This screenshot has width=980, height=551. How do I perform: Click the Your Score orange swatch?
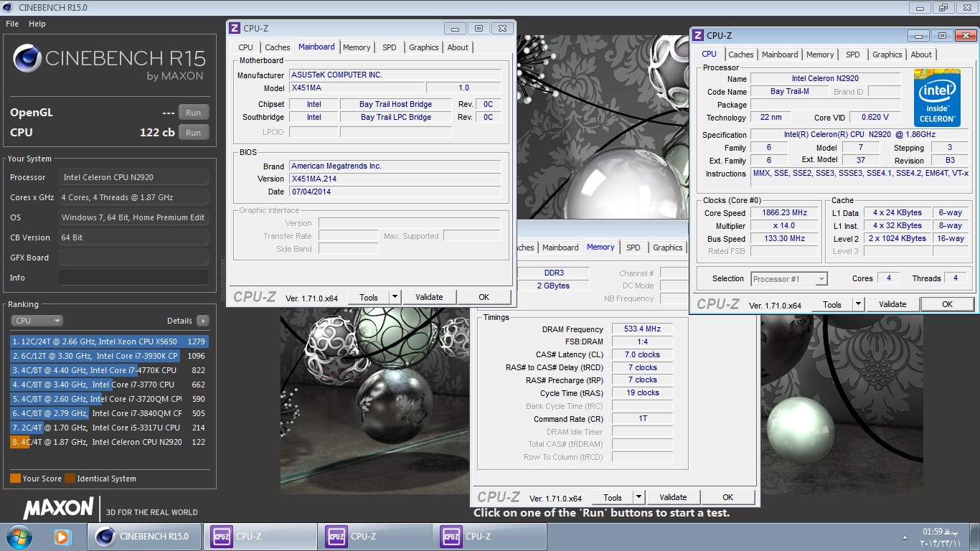[15, 479]
